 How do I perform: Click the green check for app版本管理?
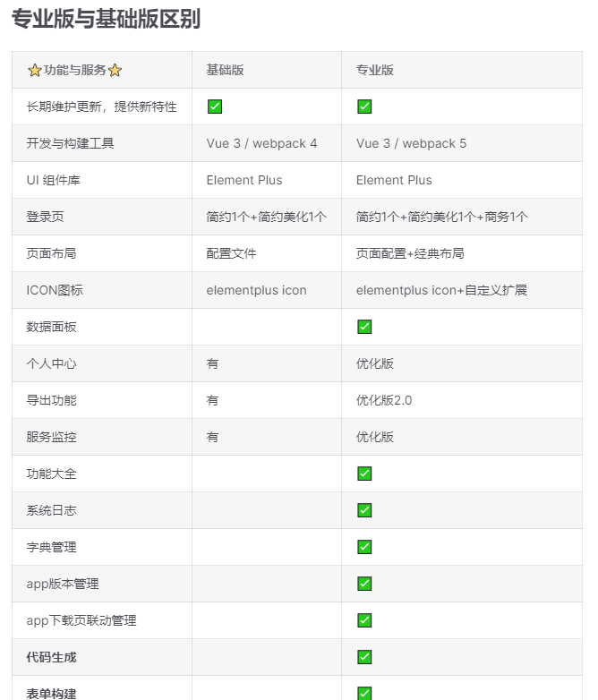point(364,584)
